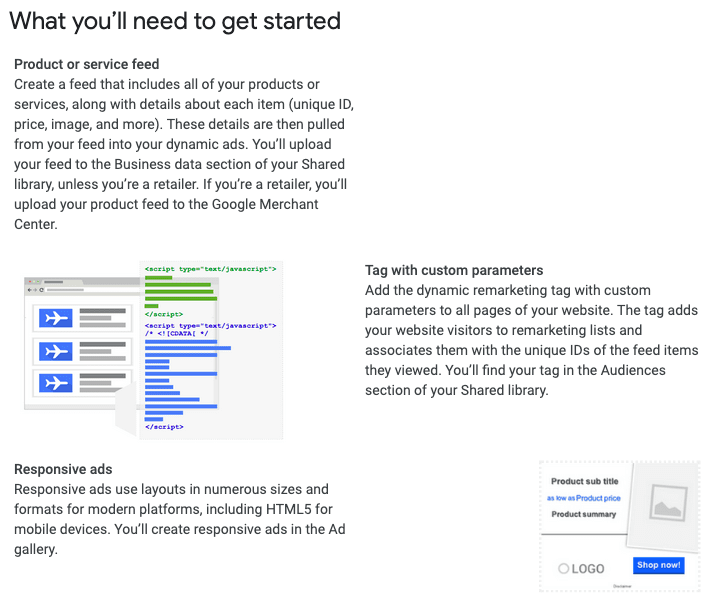The width and height of the screenshot is (719, 607).
Task: Click the back arrow in illustrated browser
Action: tap(30, 289)
